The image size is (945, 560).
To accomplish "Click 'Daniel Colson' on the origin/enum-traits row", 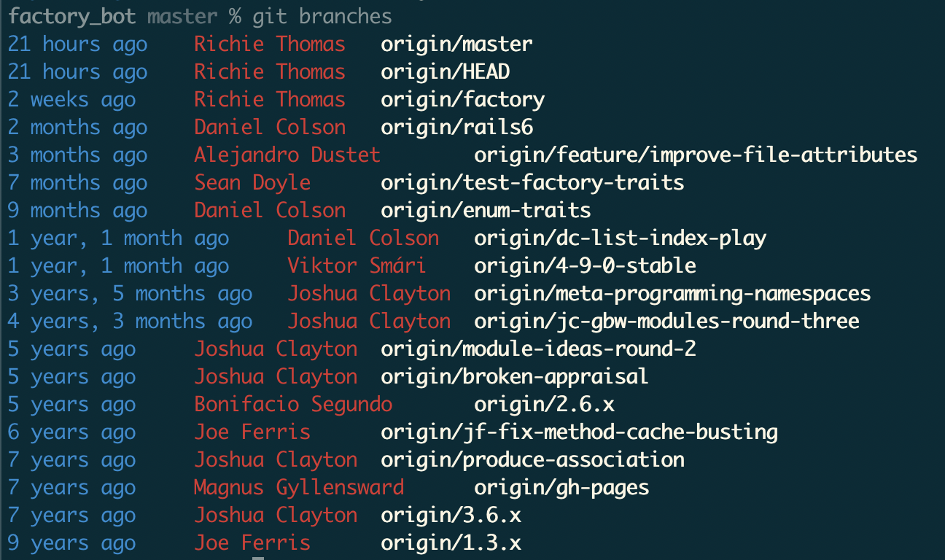I will coord(270,211).
